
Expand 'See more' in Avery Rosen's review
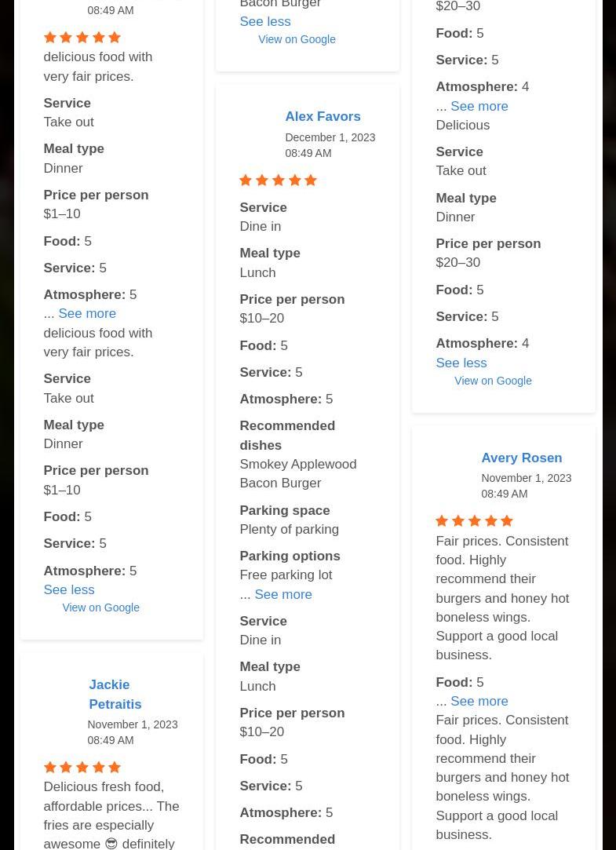coord(479,702)
